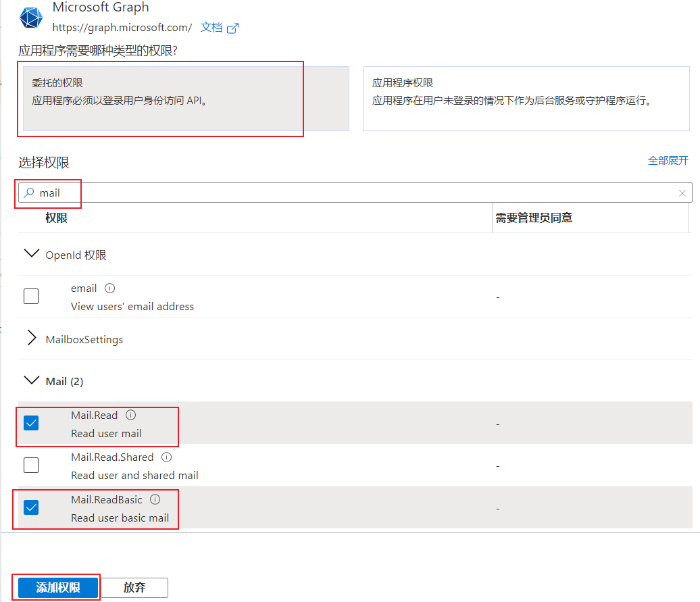Click the 添加权限 button
Screen dimensions: 700x602
click(x=58, y=587)
